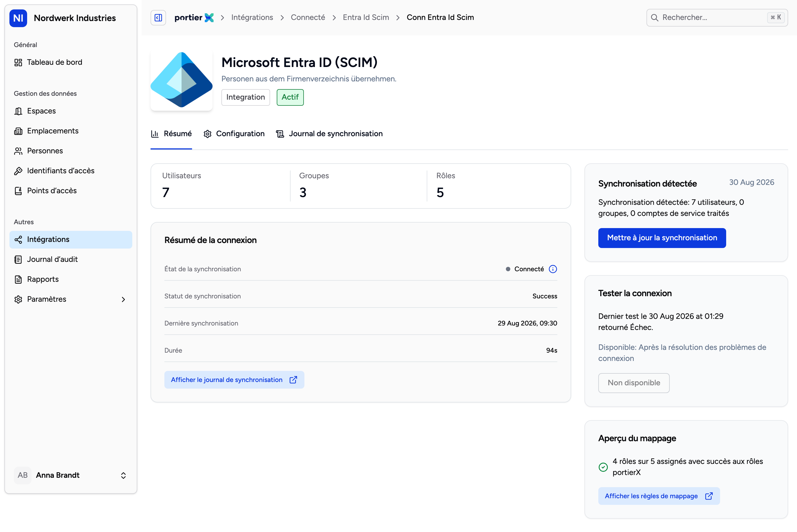The image size is (797, 532).
Task: Click the Journal de synchronisation scroll icon
Action: pyautogui.click(x=280, y=134)
